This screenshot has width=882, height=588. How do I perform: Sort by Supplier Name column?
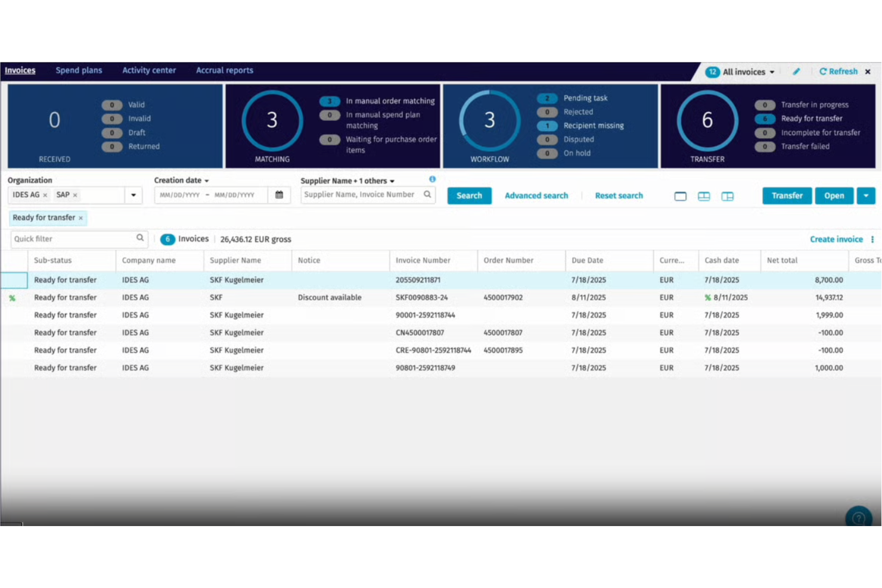[x=235, y=260]
